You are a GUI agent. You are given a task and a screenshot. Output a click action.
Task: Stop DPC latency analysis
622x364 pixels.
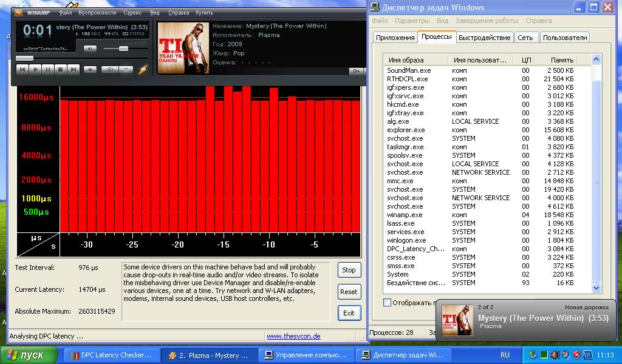pos(349,270)
